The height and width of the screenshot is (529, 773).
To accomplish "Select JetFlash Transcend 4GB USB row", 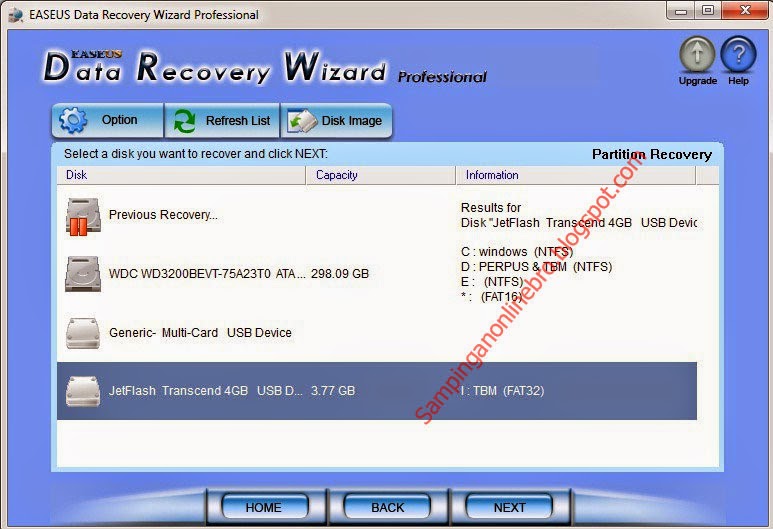I will (377, 391).
